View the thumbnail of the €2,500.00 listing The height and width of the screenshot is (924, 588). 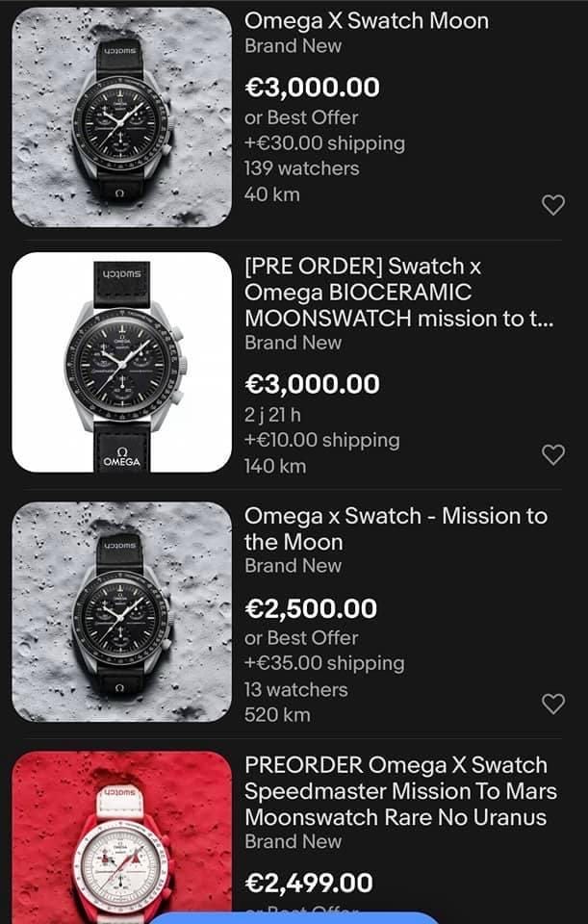[121, 612]
